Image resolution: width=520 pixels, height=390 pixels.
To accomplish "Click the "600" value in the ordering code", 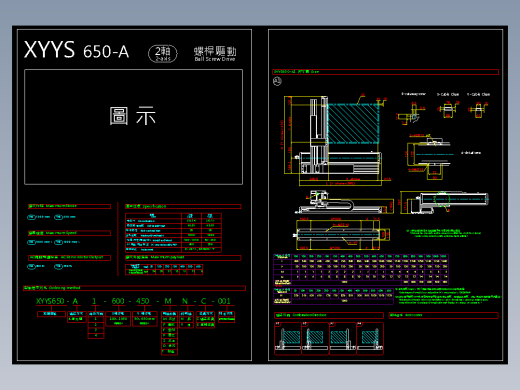I will [x=118, y=301].
